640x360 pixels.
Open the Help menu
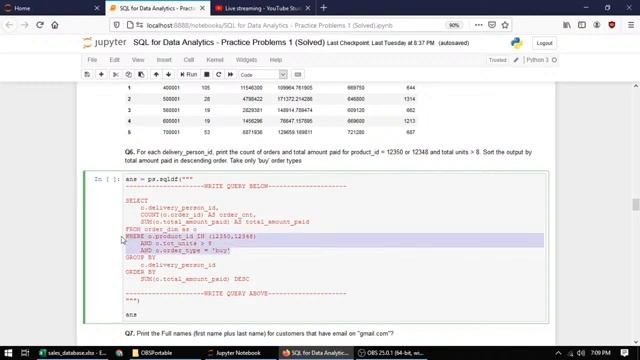pos(276,60)
